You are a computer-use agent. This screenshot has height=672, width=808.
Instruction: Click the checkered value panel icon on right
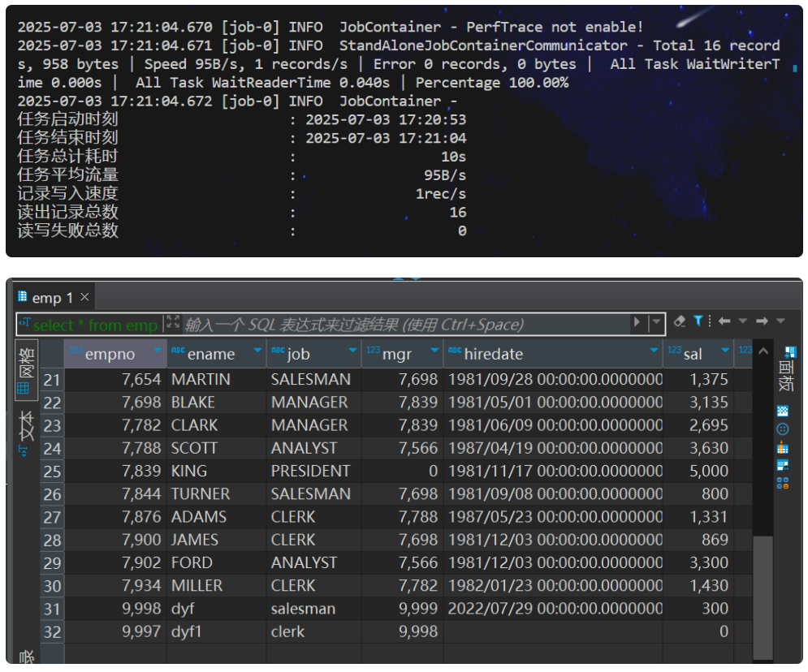coord(783,411)
